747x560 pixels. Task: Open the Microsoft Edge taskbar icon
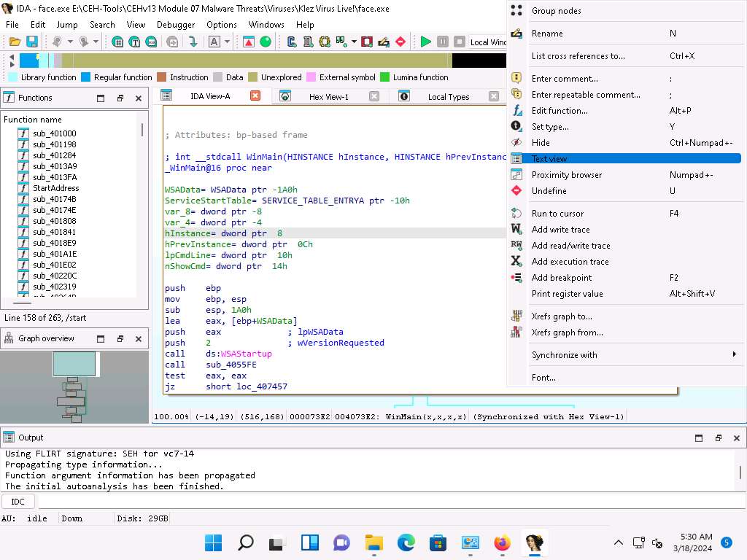click(406, 542)
